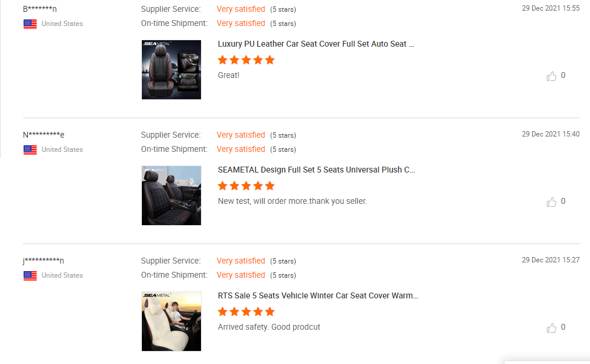
Task: Click thumbs-up icon on the "Great!" review
Action: [552, 76]
